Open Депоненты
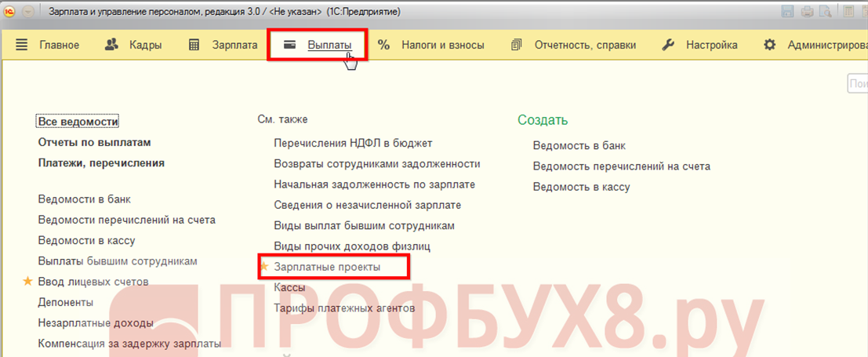 click(65, 302)
